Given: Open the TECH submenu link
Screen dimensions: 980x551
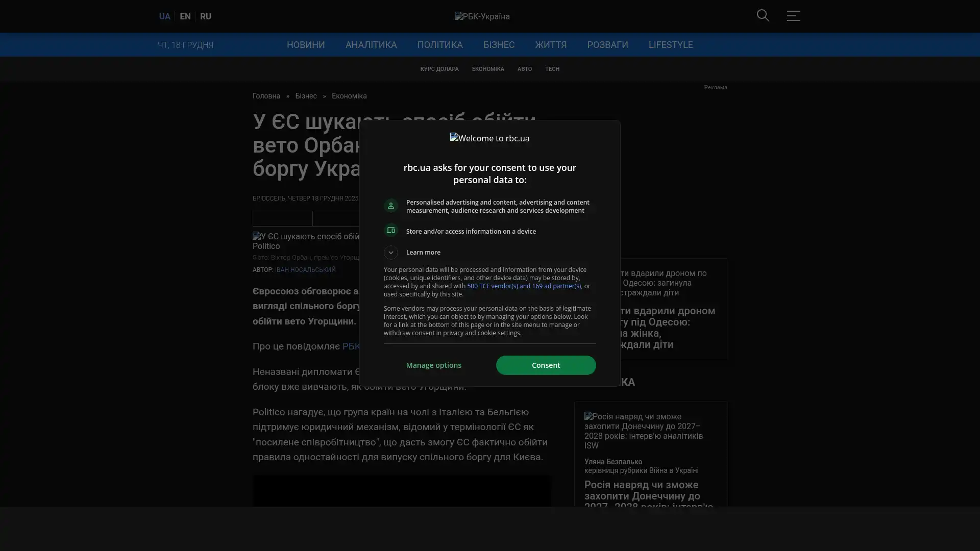Looking at the screenshot, I should 552,69.
